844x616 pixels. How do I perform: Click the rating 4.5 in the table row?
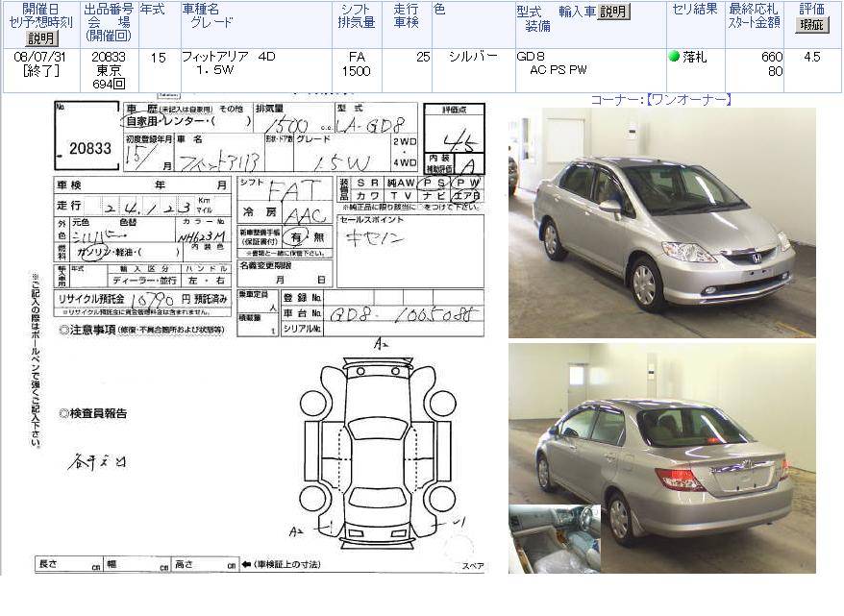[x=811, y=57]
